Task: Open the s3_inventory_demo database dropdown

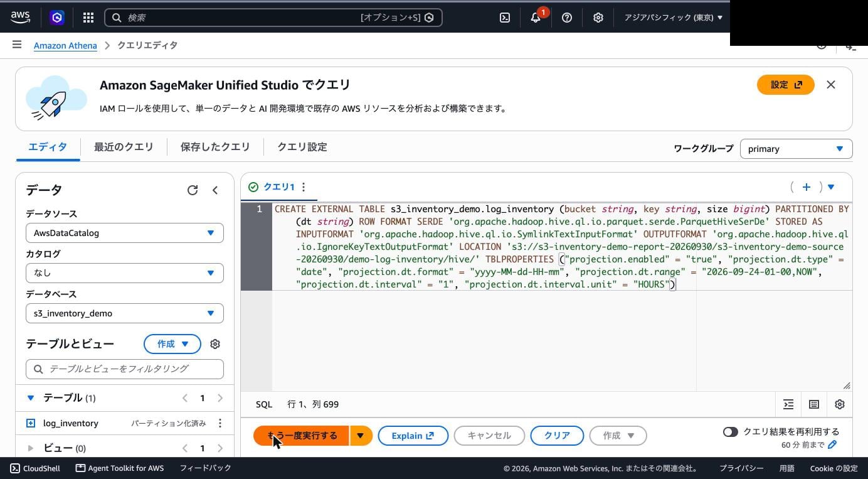Action: click(x=125, y=313)
